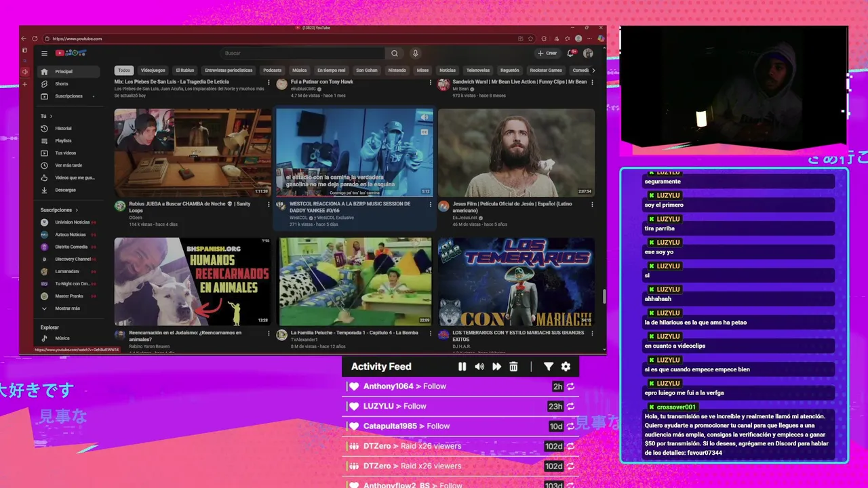Open Música under Explorar

[68, 338]
